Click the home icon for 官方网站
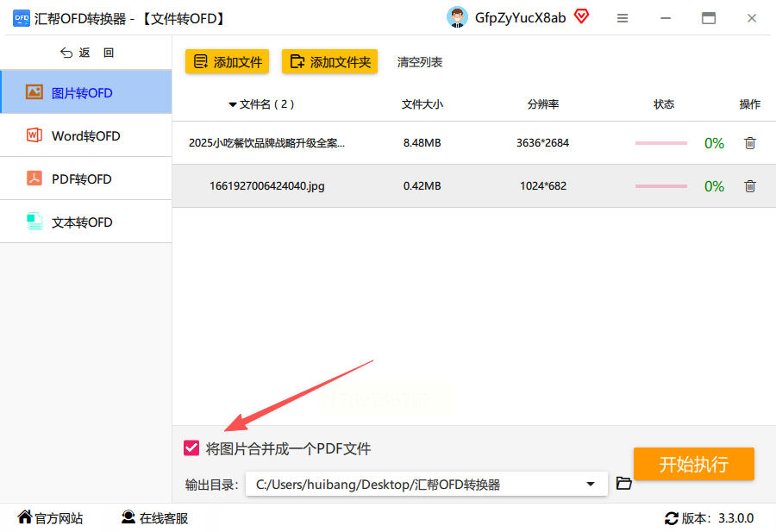Screen dimensions: 776x532 click(x=25, y=517)
